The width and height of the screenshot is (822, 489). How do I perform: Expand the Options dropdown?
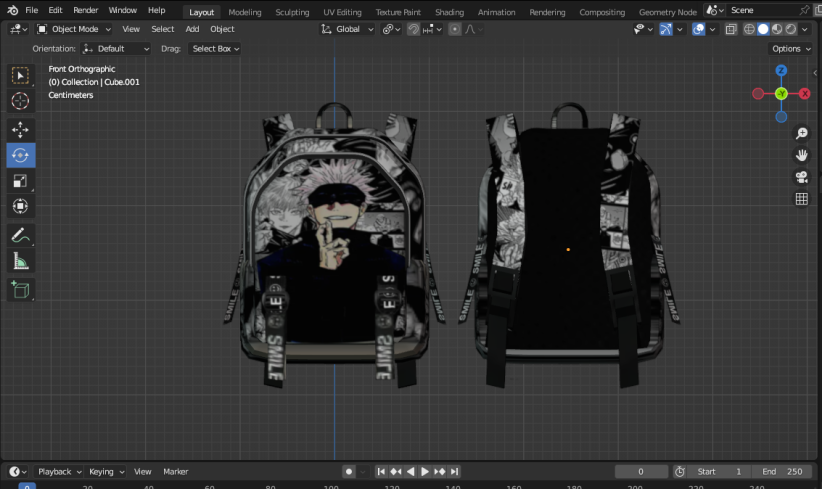[791, 49]
